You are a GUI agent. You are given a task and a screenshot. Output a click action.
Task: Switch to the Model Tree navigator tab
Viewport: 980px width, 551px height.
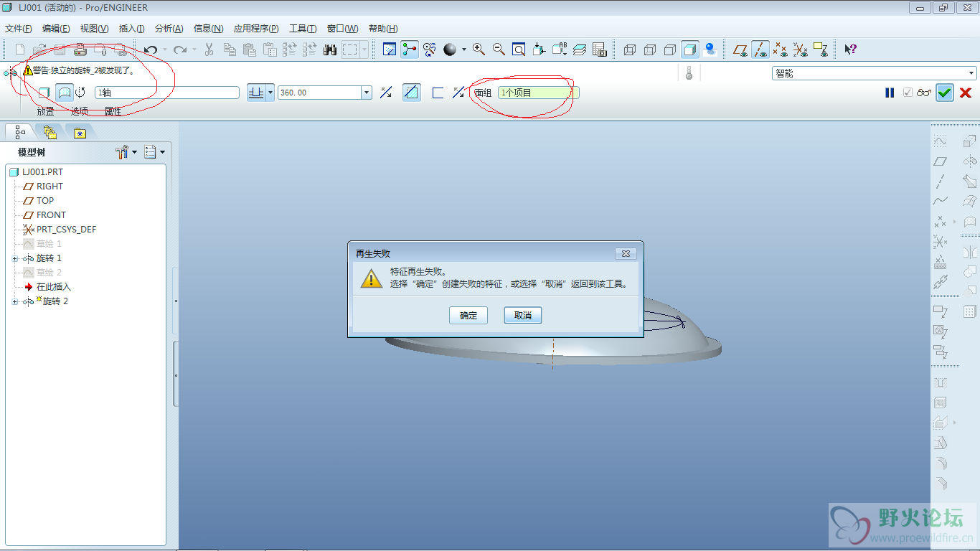click(20, 132)
